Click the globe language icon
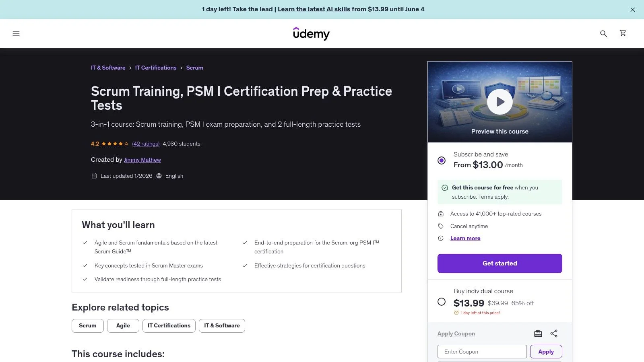The image size is (644, 362). coord(159,176)
